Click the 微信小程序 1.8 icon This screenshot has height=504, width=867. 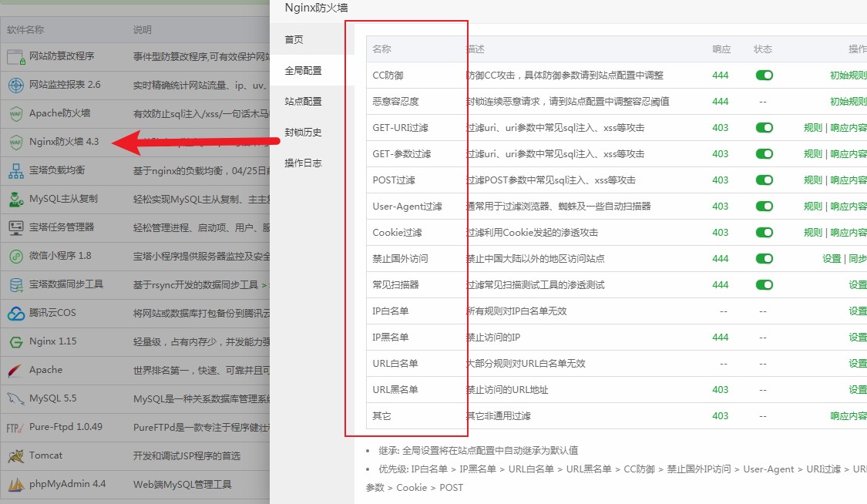[16, 257]
